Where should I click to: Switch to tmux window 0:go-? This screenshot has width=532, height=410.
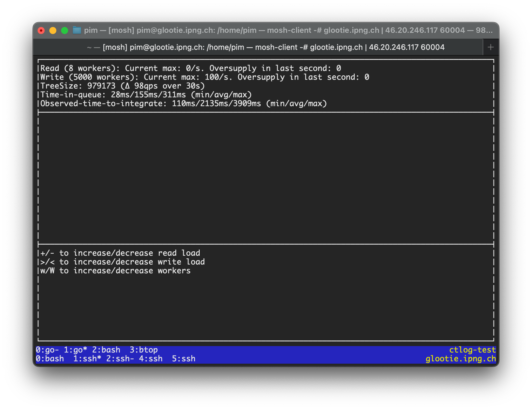tap(47, 350)
